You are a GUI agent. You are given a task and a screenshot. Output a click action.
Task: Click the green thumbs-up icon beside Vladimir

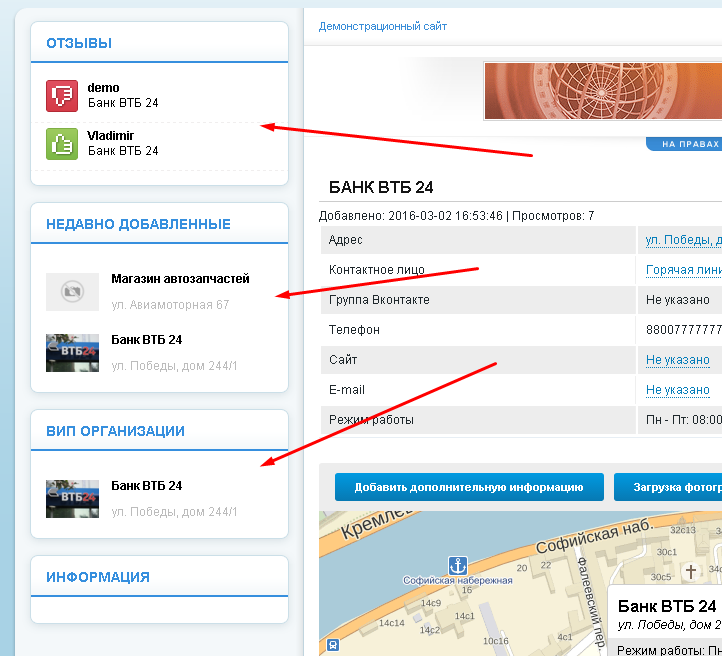point(62,144)
